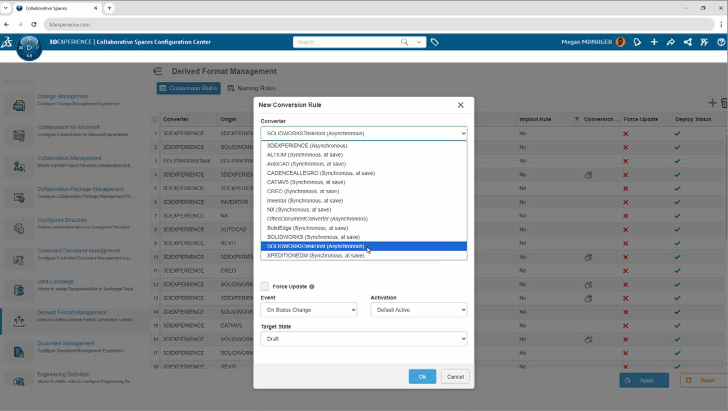Click the Force Update info icon

click(x=312, y=287)
